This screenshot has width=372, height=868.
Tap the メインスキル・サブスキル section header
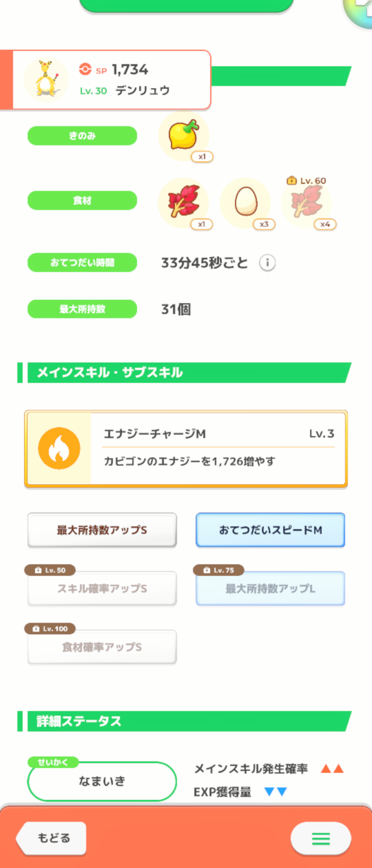tap(187, 372)
